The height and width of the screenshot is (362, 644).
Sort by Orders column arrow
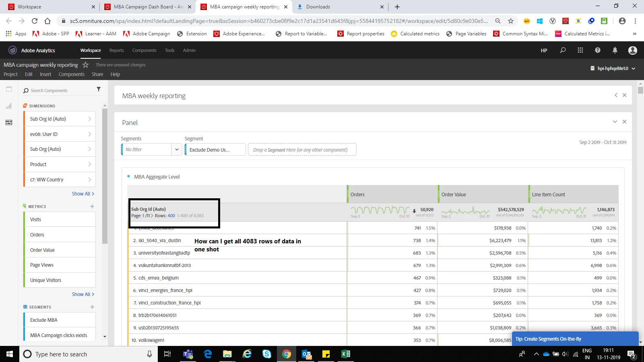click(x=414, y=211)
